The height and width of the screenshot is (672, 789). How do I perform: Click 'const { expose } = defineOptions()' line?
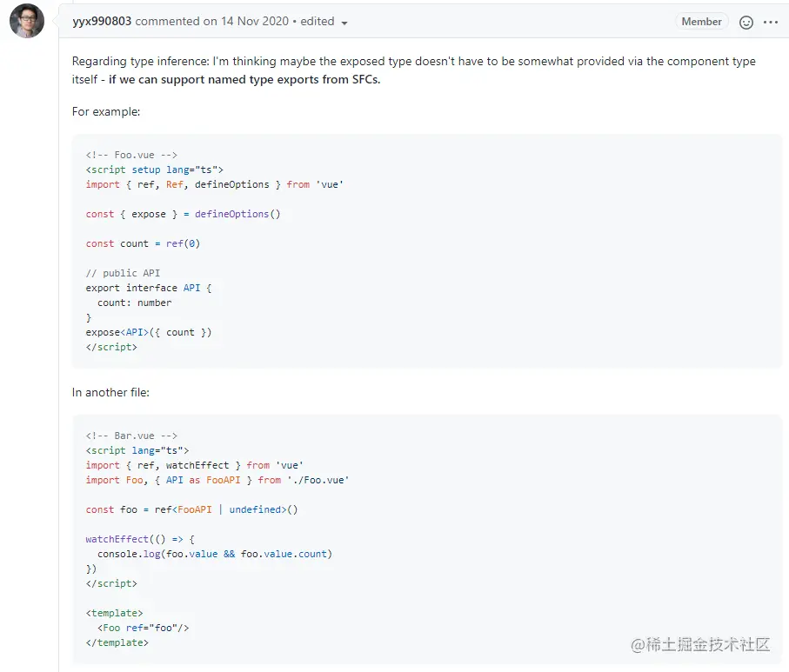pos(183,214)
